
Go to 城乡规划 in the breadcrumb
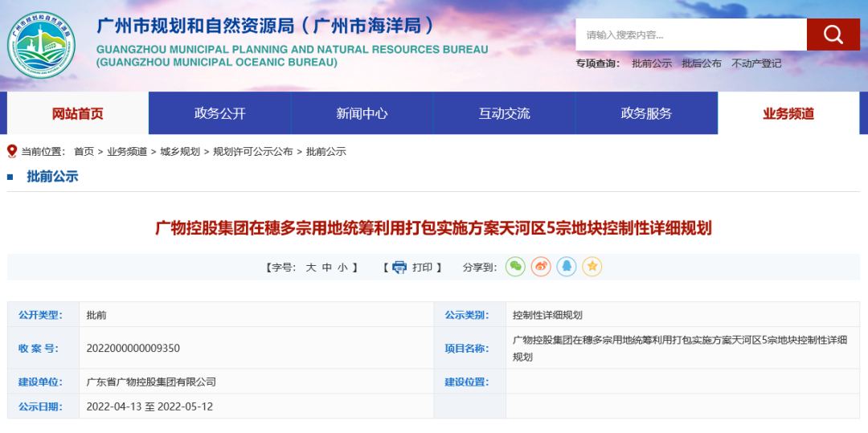(180, 152)
